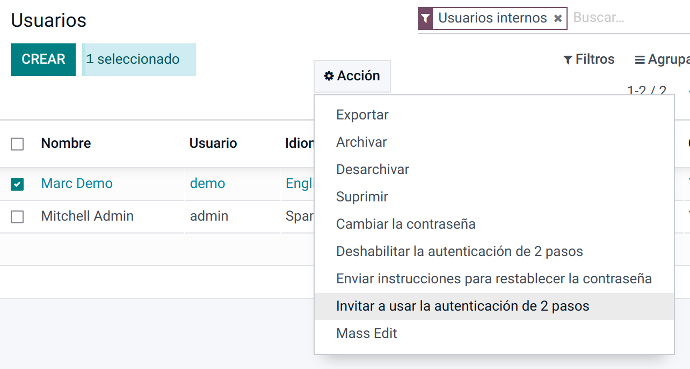This screenshot has height=369, width=690.
Task: Toggle the select-all checkbox in header
Action: [x=17, y=144]
